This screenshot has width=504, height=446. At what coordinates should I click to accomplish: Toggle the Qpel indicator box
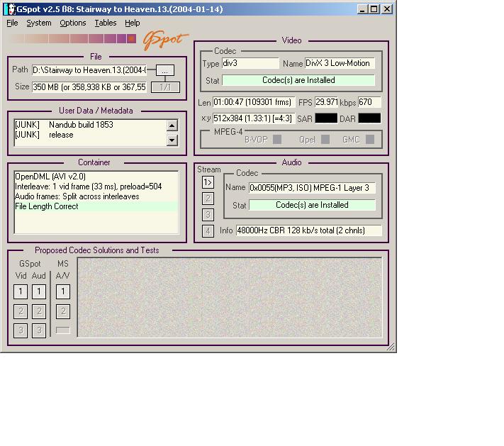pos(325,139)
